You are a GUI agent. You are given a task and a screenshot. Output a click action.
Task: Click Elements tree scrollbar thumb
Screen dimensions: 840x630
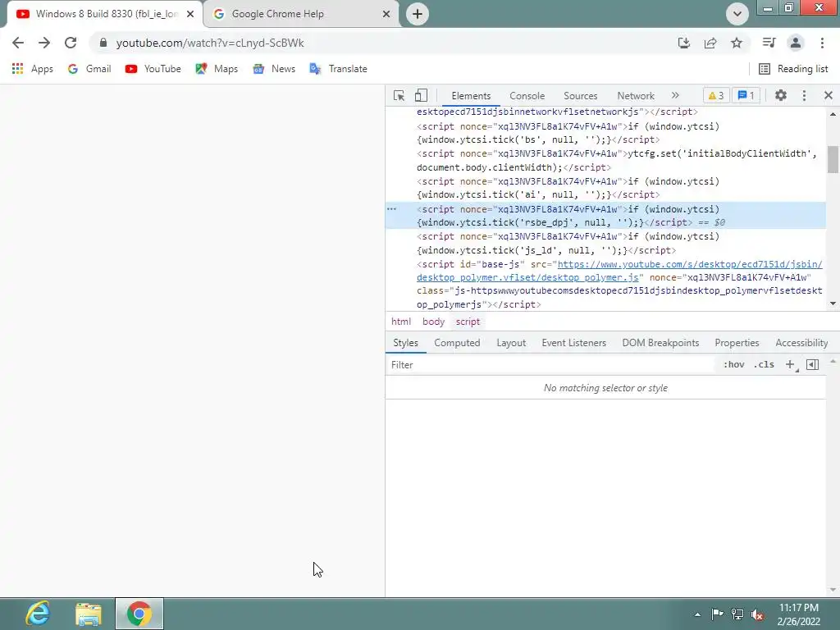pyautogui.click(x=833, y=159)
